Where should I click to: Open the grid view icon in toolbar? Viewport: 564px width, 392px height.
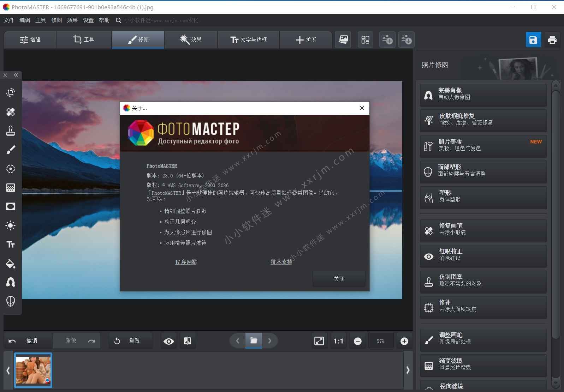click(365, 40)
